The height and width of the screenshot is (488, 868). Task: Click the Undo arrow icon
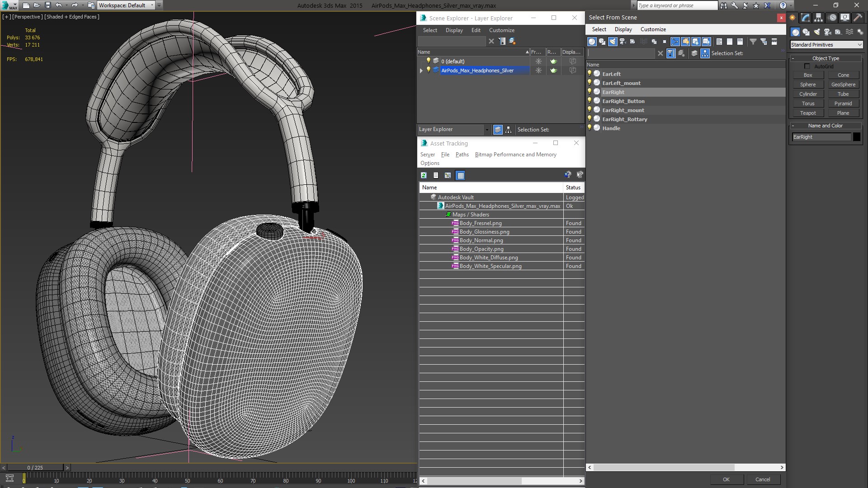(59, 5)
